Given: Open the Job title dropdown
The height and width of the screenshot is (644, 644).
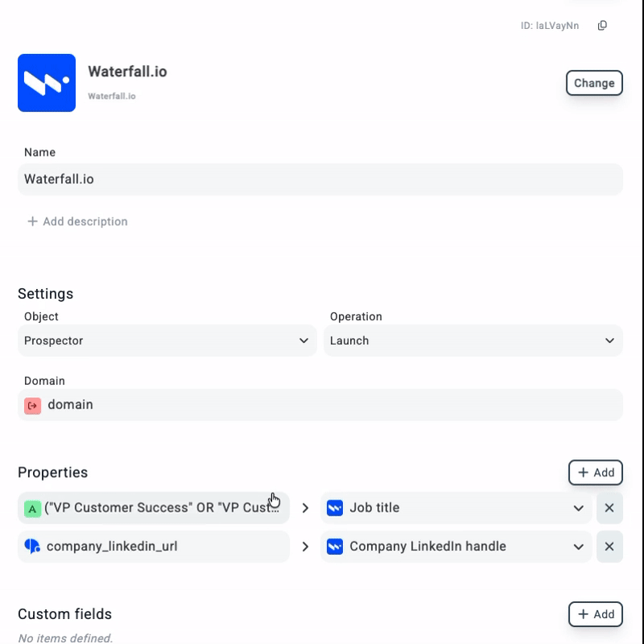Looking at the screenshot, I should click(456, 508).
